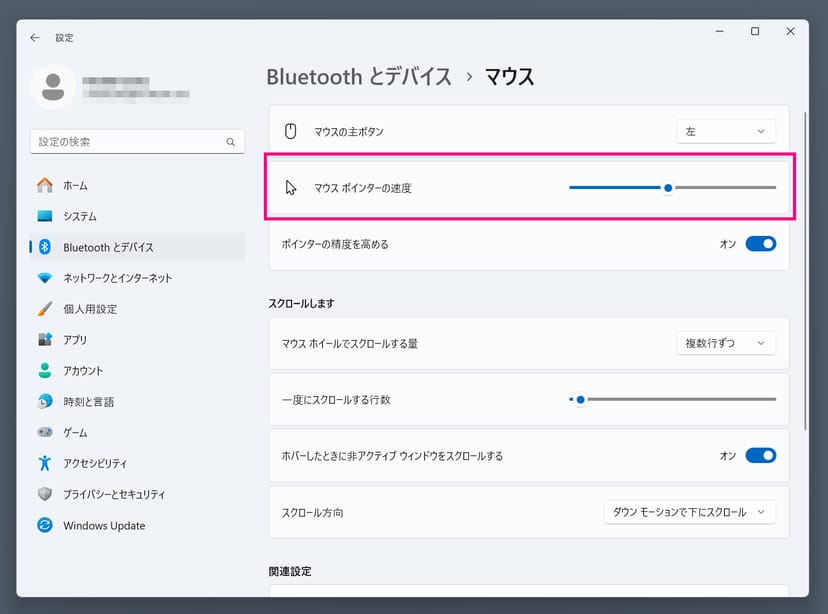Click the Bluetooth とデバイス breadcrumb link
The height and width of the screenshot is (614, 828).
tap(359, 77)
